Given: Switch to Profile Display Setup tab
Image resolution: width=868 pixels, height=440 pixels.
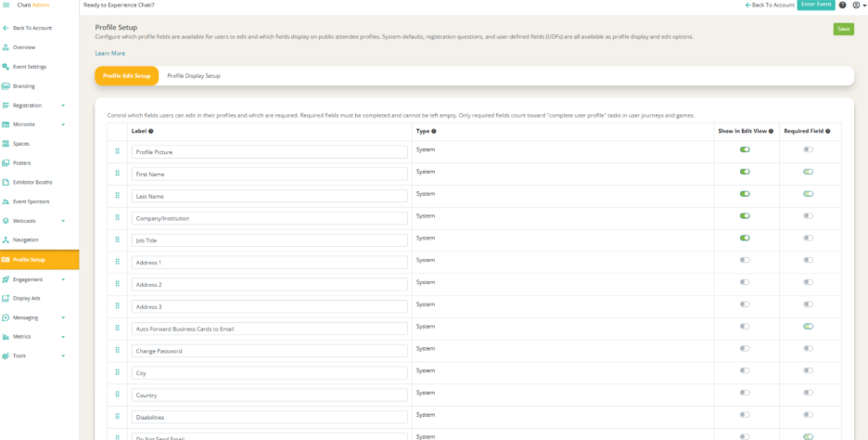Looking at the screenshot, I should [194, 75].
